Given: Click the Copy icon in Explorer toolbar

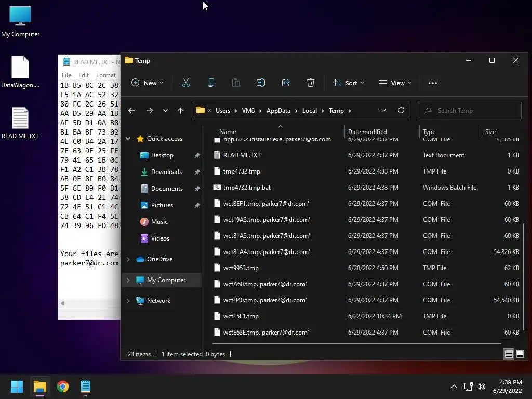Looking at the screenshot, I should point(211,83).
